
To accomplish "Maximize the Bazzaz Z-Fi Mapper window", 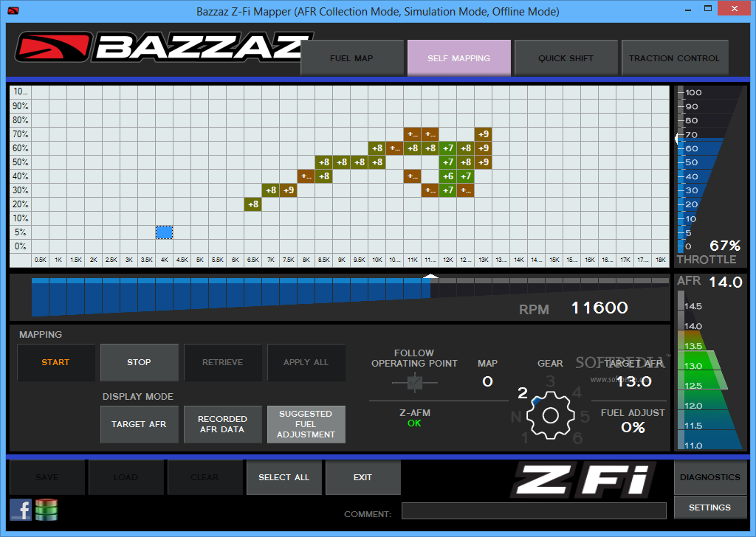I will 708,9.
